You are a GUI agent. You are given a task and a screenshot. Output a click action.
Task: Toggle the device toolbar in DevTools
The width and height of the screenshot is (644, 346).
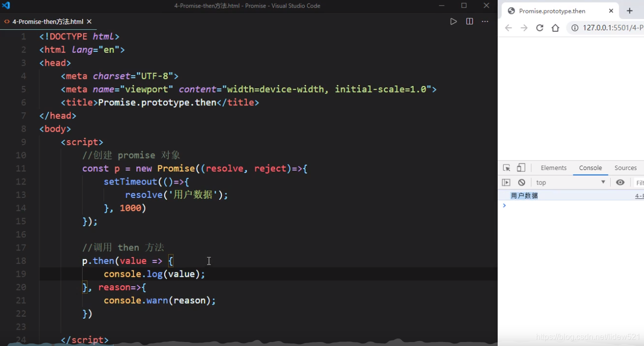(x=521, y=168)
